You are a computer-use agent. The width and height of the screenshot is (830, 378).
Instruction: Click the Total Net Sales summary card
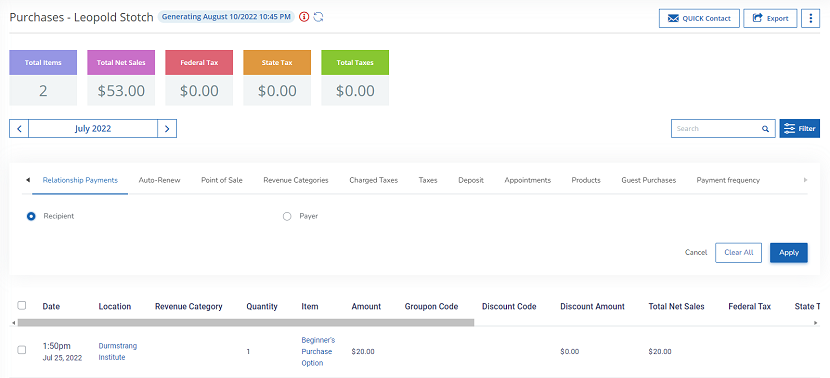point(121,78)
